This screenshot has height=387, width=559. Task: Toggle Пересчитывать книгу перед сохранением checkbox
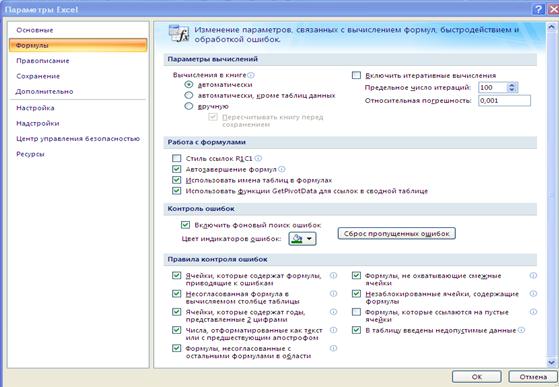pyautogui.click(x=213, y=117)
